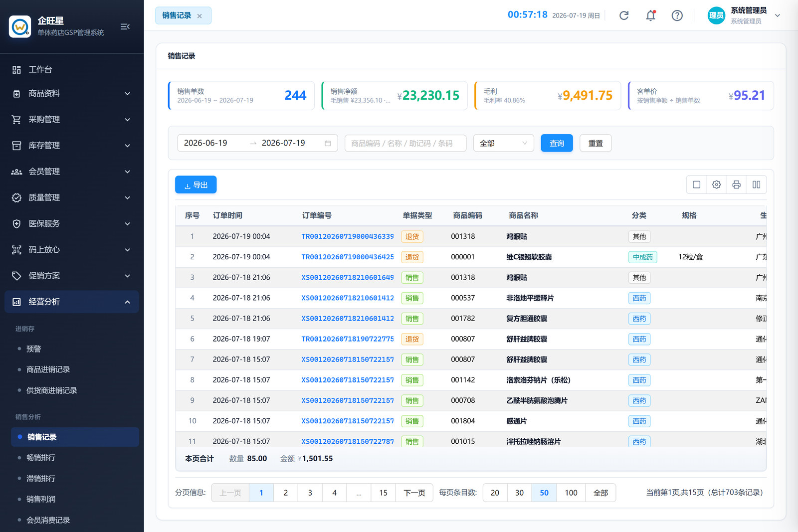Set page size to 20

coord(495,493)
